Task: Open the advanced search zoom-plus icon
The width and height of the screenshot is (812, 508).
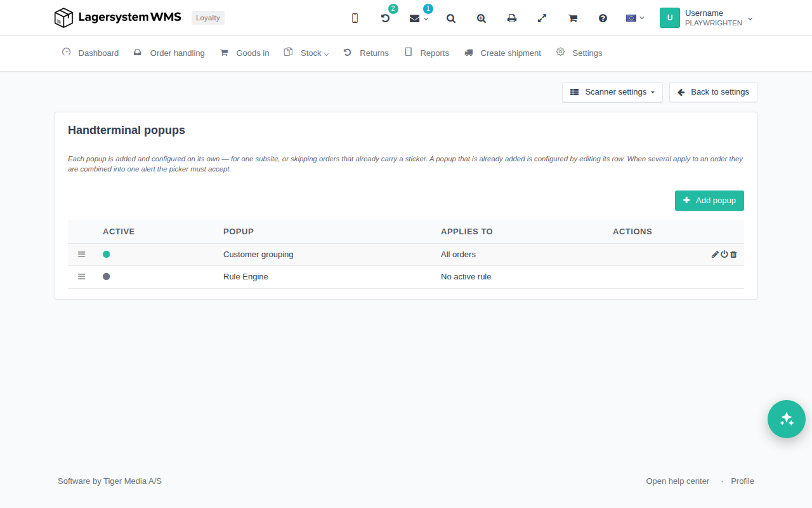Action: pos(481,18)
